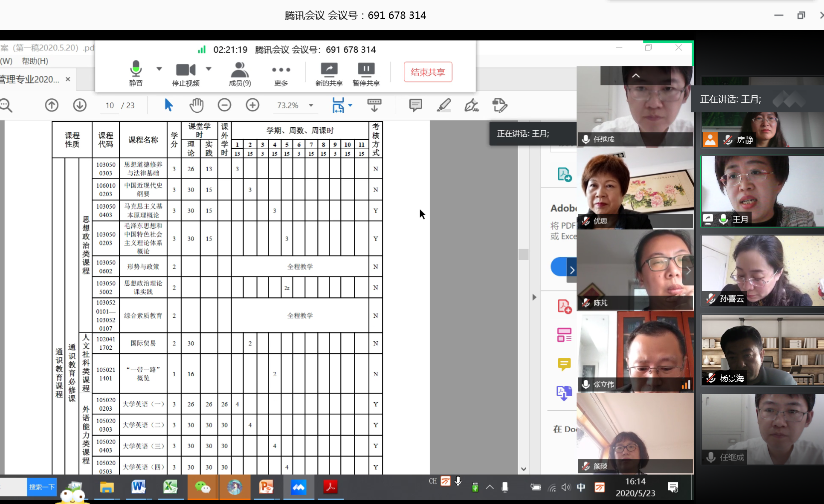The image size is (824, 504).
Task: Open Tencent Meeting taskbar icon
Action: tap(298, 487)
